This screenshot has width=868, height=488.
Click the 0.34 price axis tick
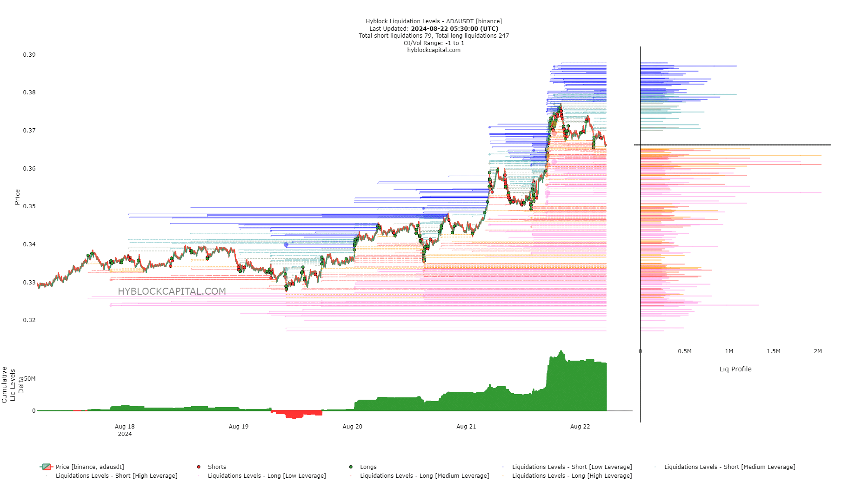[29, 244]
